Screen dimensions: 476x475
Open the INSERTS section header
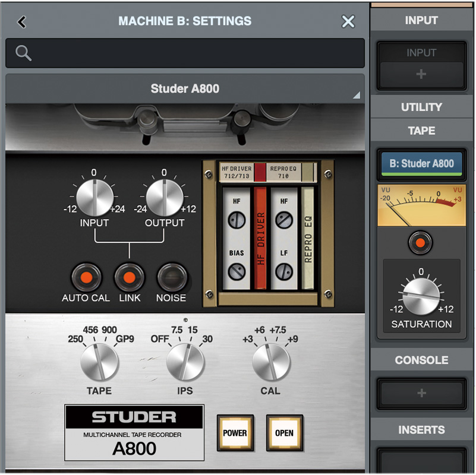click(421, 430)
